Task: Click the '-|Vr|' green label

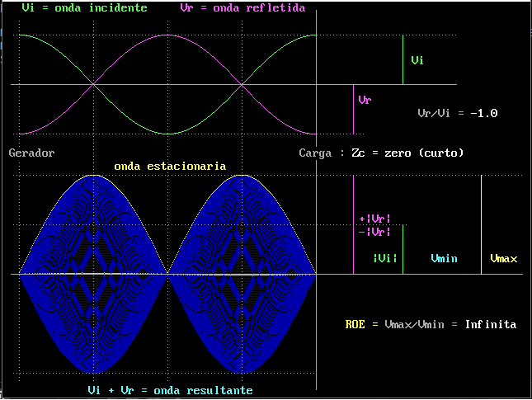Action: tap(374, 232)
